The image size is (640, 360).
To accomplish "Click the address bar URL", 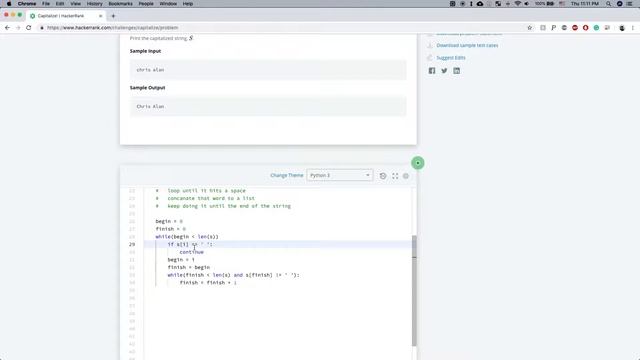I will pyautogui.click(x=112, y=28).
